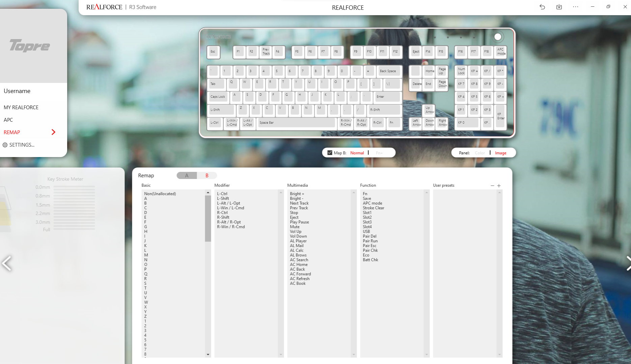Select L-Ctrl in Modifier list

pos(222,194)
